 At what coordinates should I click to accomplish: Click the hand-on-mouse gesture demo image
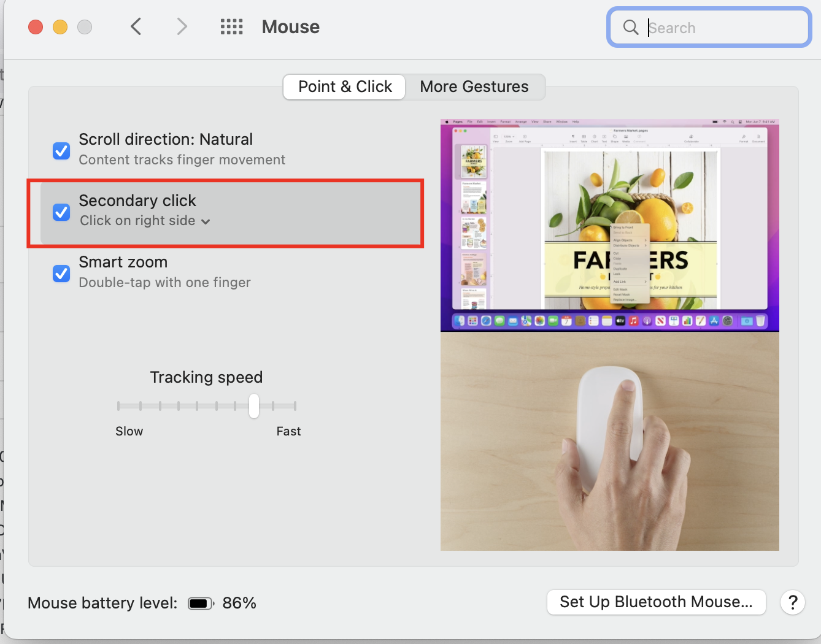(x=609, y=441)
